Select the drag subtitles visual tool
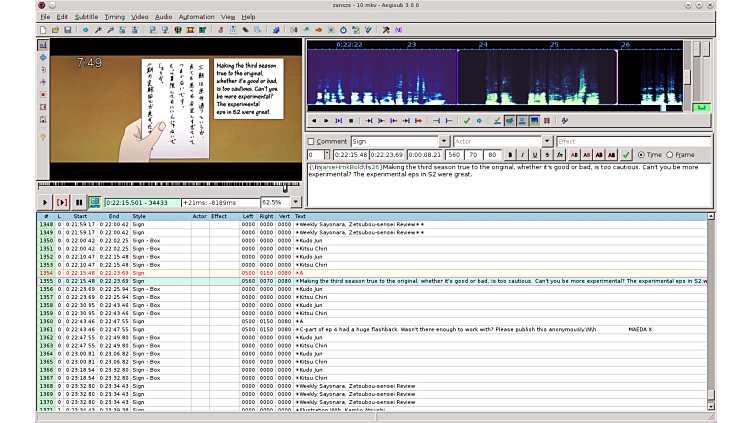752x423 pixels. [x=43, y=58]
